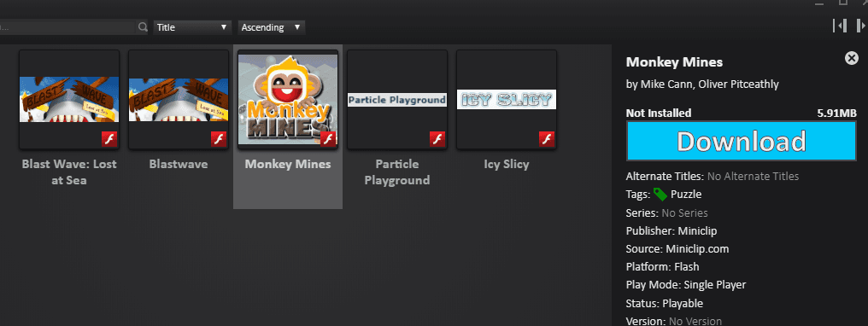The height and width of the screenshot is (326, 868).
Task: Select the Blast Wave: Lost at Sea game
Action: (69, 100)
